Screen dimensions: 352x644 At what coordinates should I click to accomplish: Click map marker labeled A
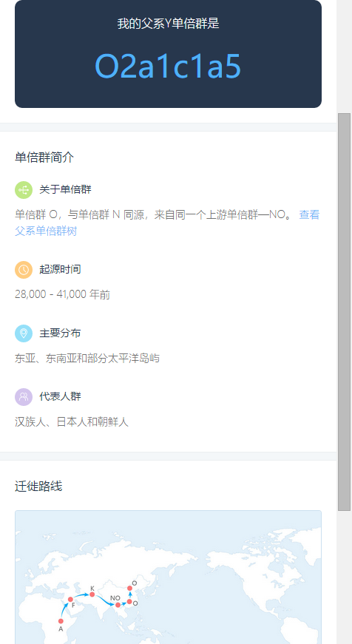tap(61, 621)
